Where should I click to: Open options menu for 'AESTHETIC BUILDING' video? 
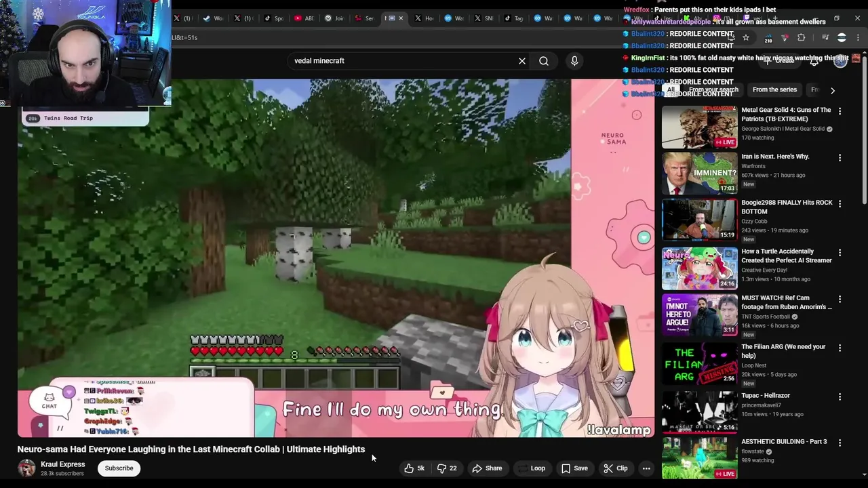coord(840,443)
